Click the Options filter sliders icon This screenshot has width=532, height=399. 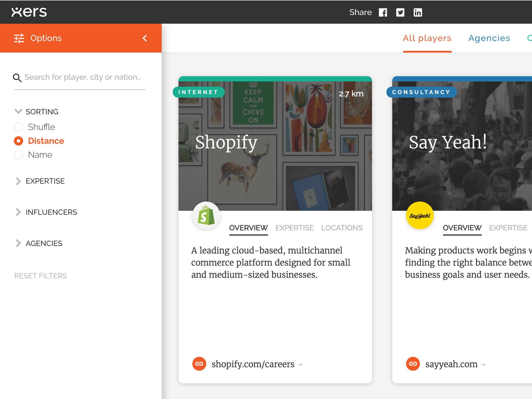pyautogui.click(x=19, y=38)
